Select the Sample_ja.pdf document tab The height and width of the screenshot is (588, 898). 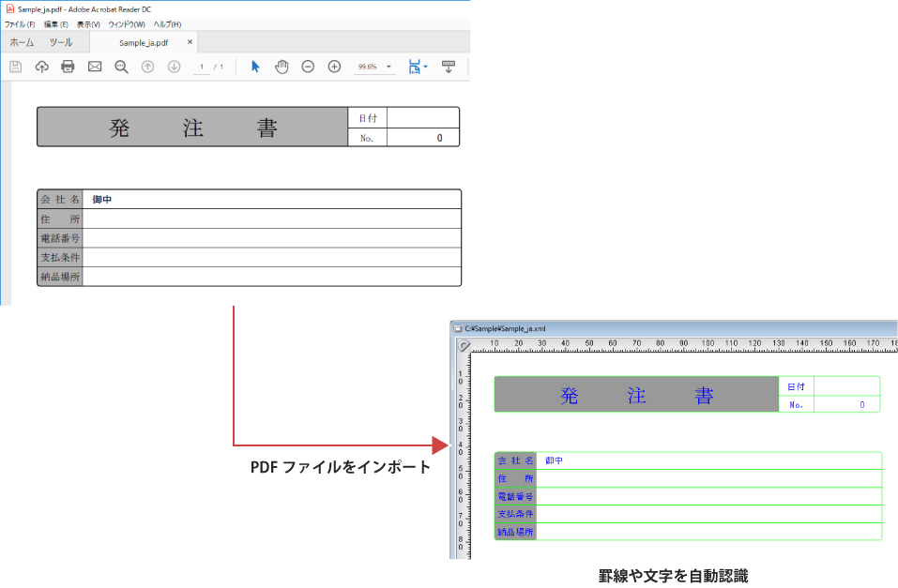144,43
